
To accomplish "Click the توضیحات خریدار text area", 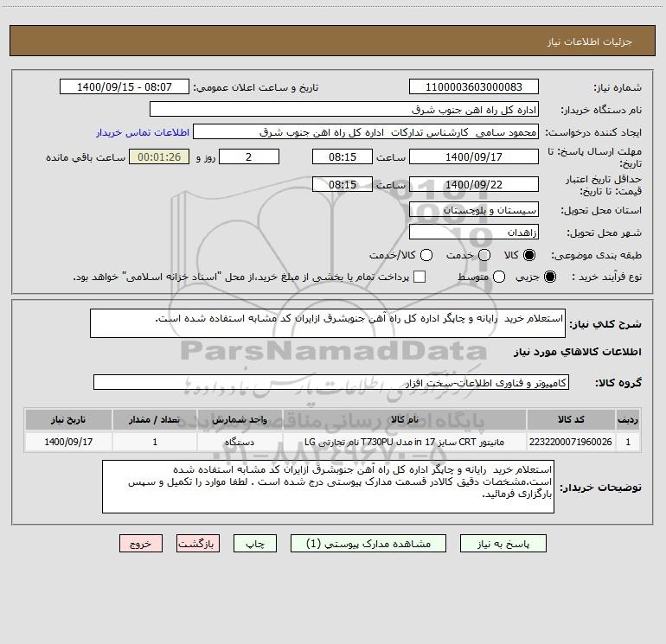I will (328, 487).
